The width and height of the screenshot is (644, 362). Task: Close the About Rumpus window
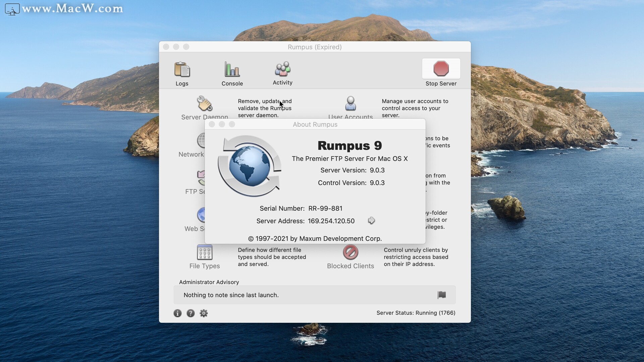[212, 124]
